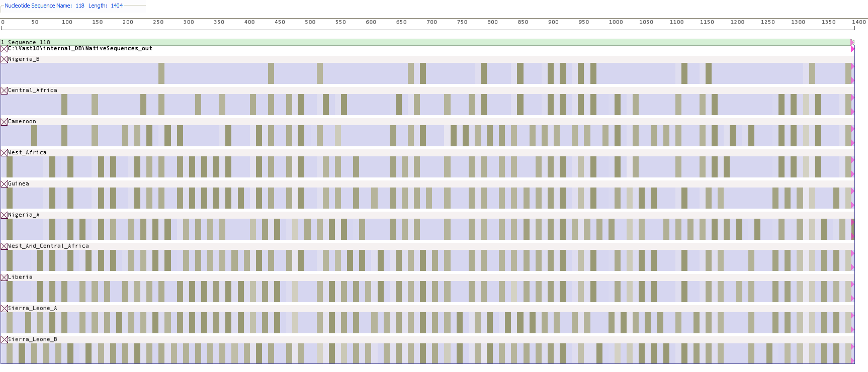Toggle the Nigeria_A track checkbox

point(4,215)
